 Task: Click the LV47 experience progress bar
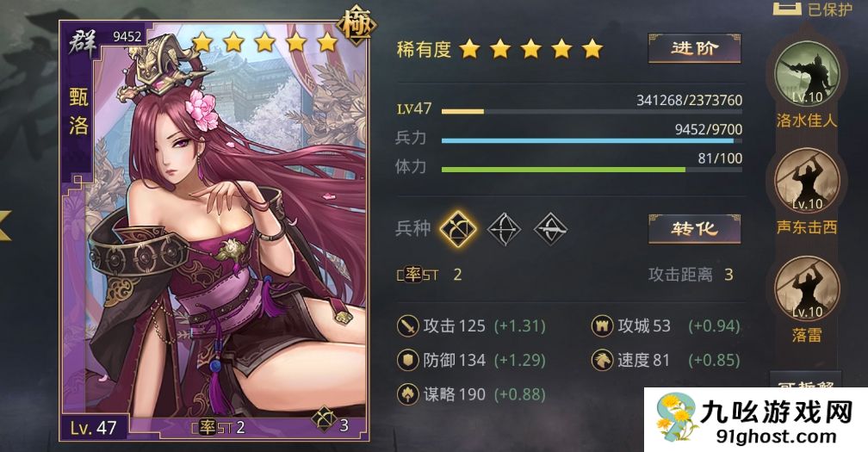(592, 112)
